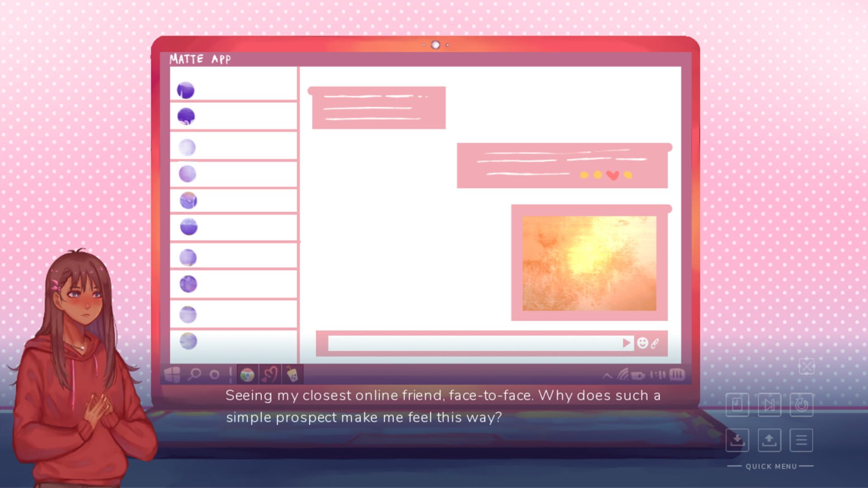
Task: Open the history log in quick menu
Action: coord(737,405)
